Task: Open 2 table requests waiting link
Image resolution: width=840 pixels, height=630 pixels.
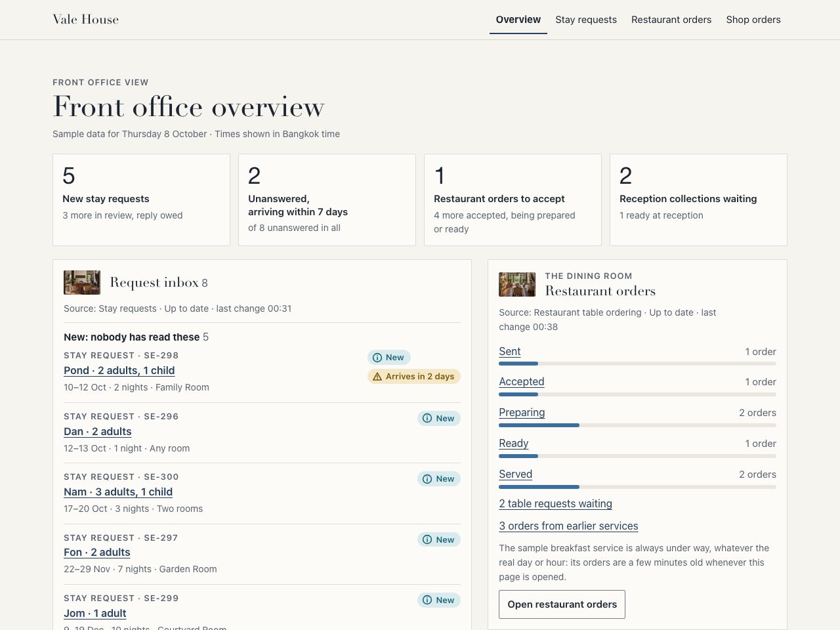Action: click(x=556, y=504)
